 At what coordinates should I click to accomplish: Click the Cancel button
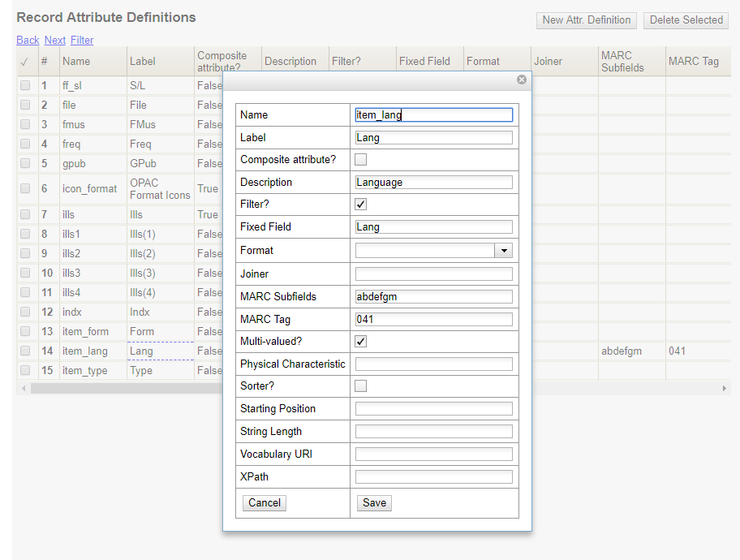pyautogui.click(x=264, y=502)
